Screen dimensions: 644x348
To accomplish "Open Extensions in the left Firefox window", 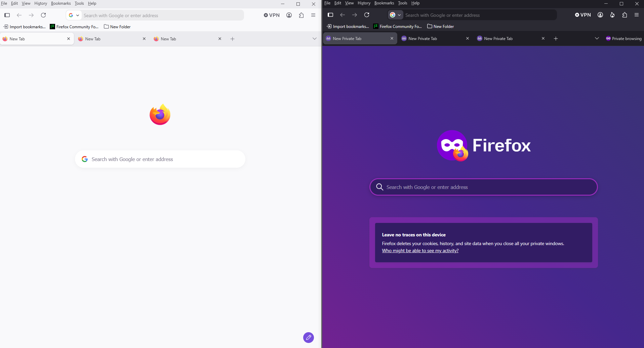I will tap(301, 15).
